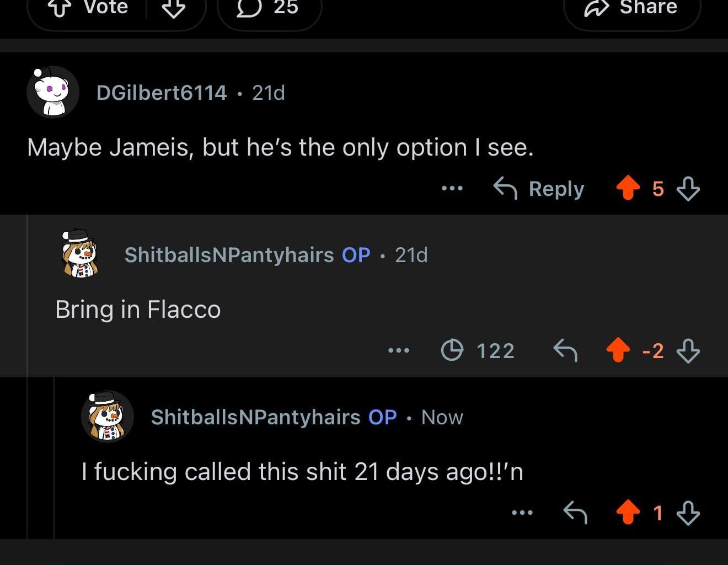Upvote DGilbert6114's Jameis comment
The height and width of the screenshot is (565, 728).
click(x=627, y=188)
